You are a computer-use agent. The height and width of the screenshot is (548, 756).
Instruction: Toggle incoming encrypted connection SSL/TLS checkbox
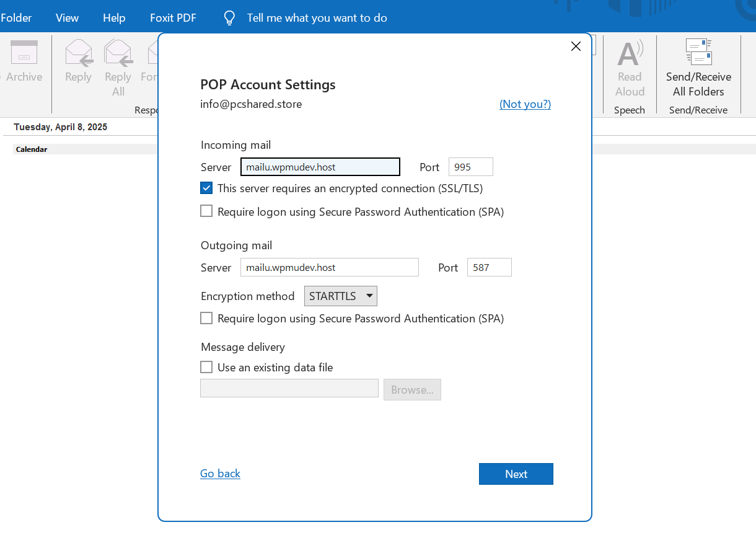206,188
